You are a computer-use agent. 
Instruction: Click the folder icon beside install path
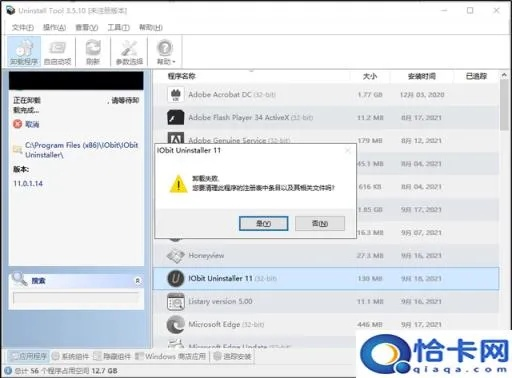pyautogui.click(x=17, y=149)
